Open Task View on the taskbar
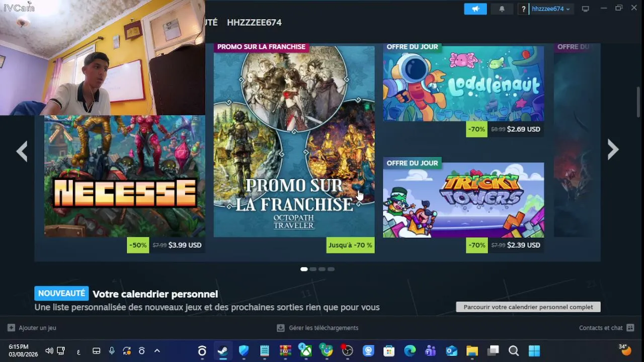Image resolution: width=644 pixels, height=362 pixels. pos(493,350)
